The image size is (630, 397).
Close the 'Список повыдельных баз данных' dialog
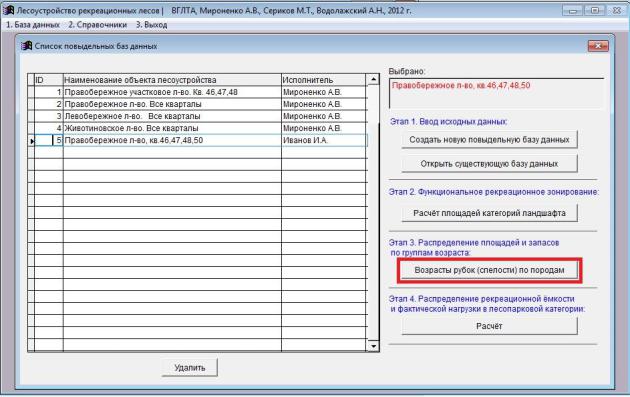[x=598, y=46]
